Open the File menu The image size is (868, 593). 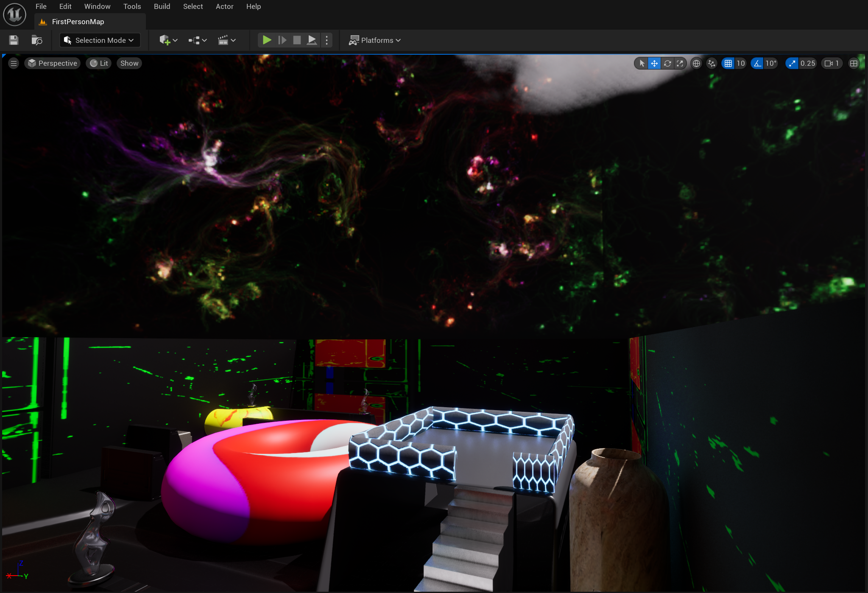[41, 6]
